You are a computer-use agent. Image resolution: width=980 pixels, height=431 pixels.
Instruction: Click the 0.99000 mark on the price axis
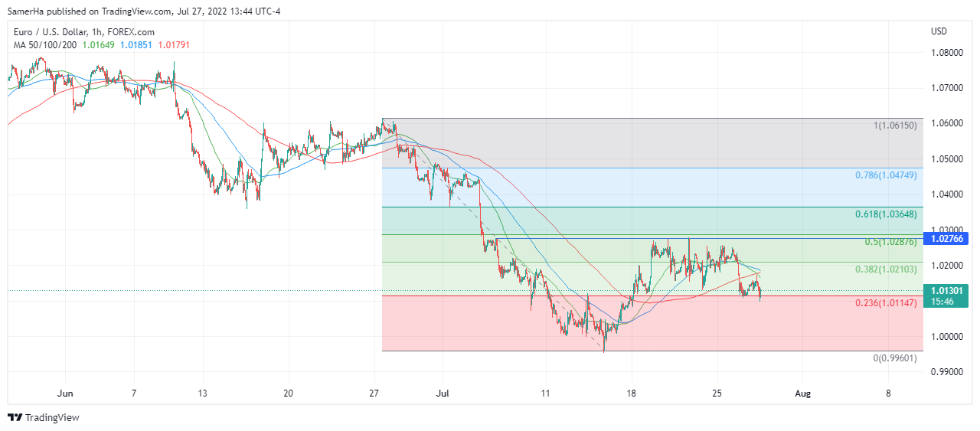coord(947,372)
